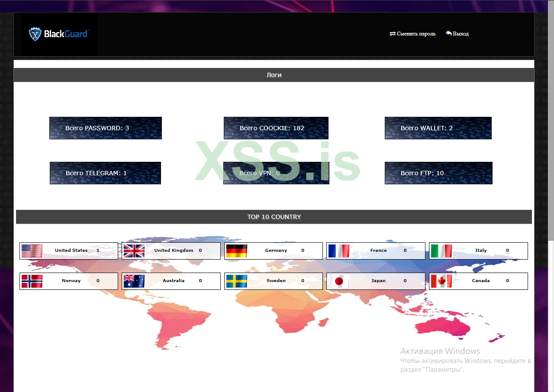
Task: Click the France flag icon
Action: [339, 251]
